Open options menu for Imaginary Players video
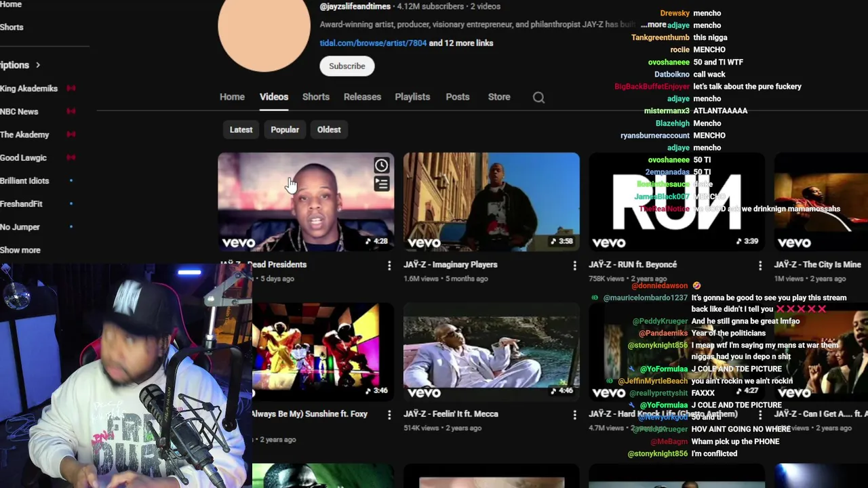Image resolution: width=868 pixels, height=488 pixels. 574,266
